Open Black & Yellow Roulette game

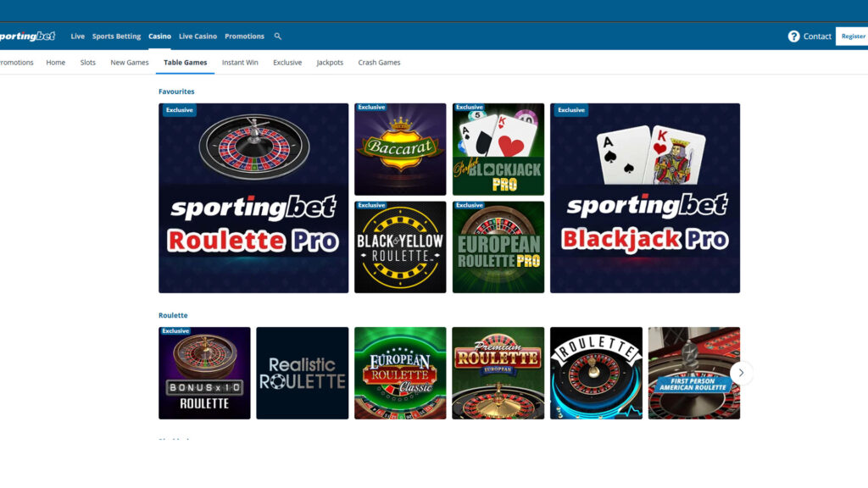[400, 247]
